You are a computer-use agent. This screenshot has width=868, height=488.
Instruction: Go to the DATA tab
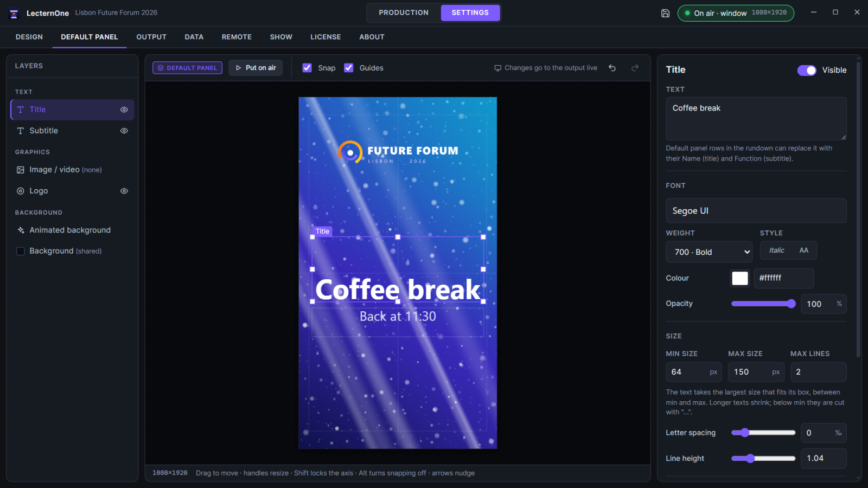point(194,37)
